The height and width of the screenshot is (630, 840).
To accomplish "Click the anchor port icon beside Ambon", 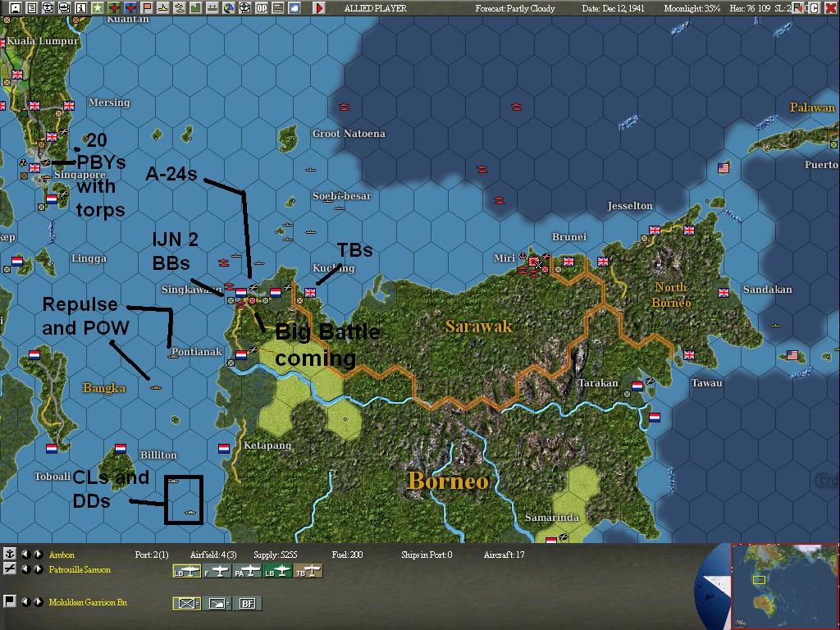I will [x=9, y=554].
